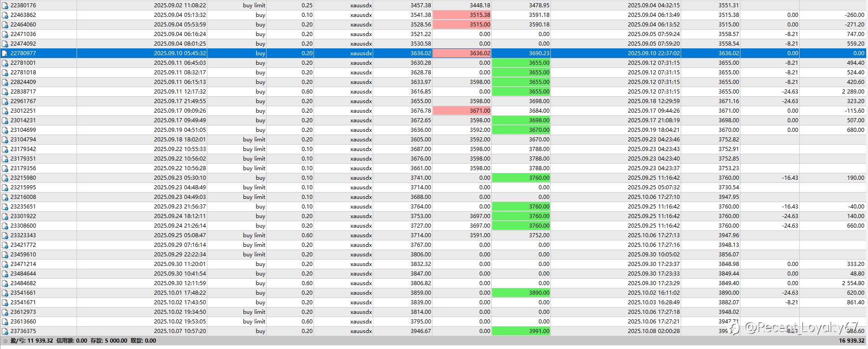The height and width of the screenshot is (349, 868).
Task: Select the profit value 747.00
Action: click(x=856, y=34)
